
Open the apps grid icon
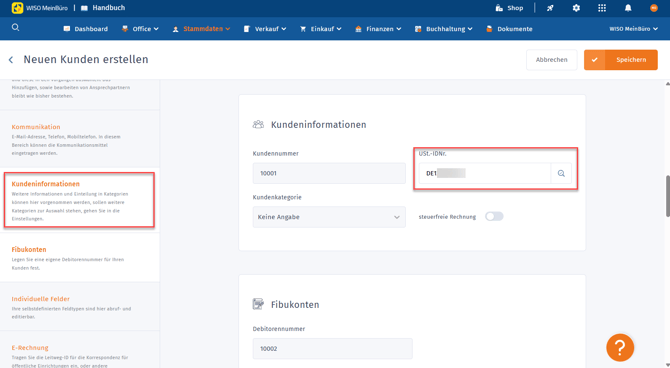pyautogui.click(x=602, y=8)
